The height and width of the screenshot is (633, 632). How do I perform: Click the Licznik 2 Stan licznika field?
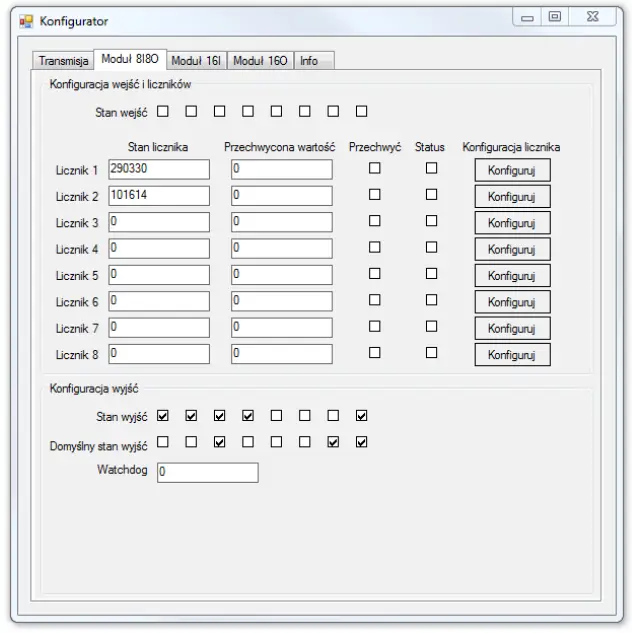coord(159,196)
